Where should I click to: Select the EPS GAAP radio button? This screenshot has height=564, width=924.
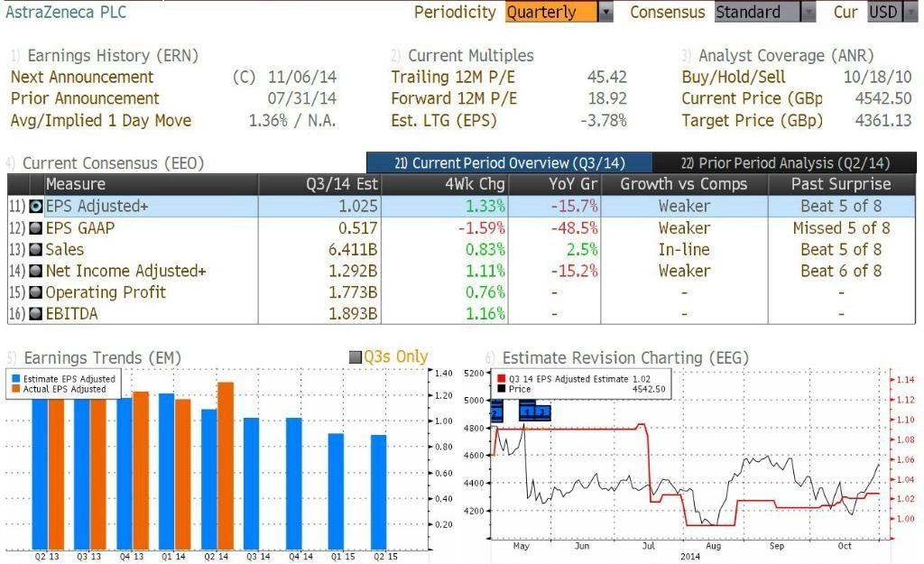[x=36, y=228]
